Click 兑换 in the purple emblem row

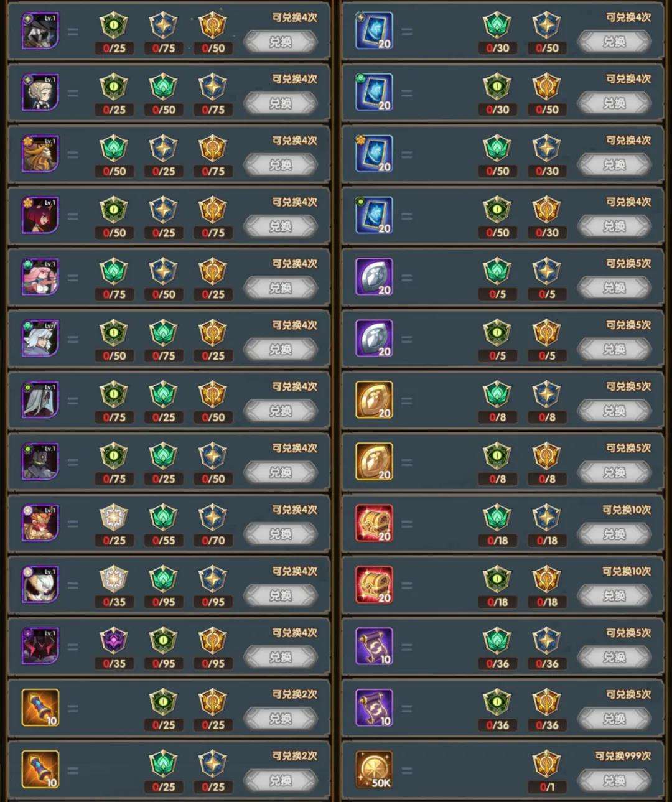click(280, 658)
